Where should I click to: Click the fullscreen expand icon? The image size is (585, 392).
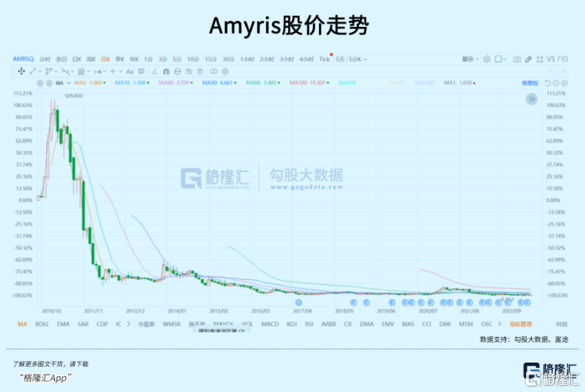coord(540,60)
